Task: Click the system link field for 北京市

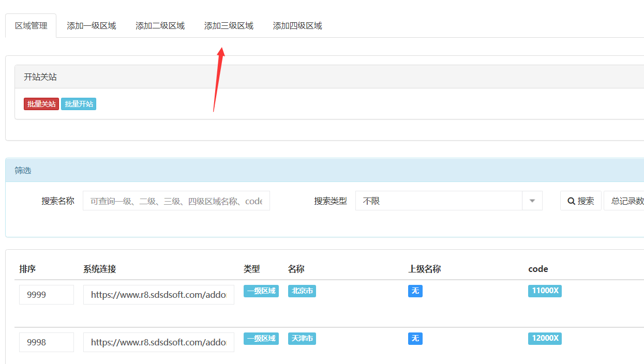Action: pos(158,295)
